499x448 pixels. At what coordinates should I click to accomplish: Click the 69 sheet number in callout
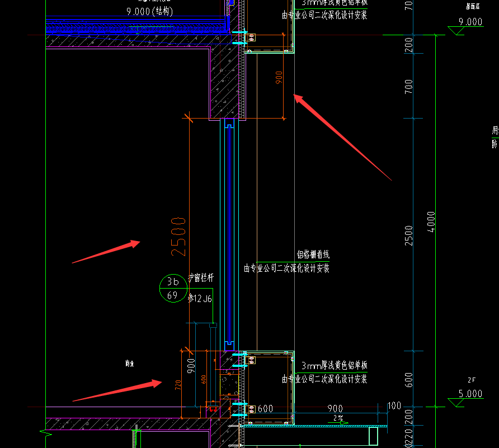(172, 296)
